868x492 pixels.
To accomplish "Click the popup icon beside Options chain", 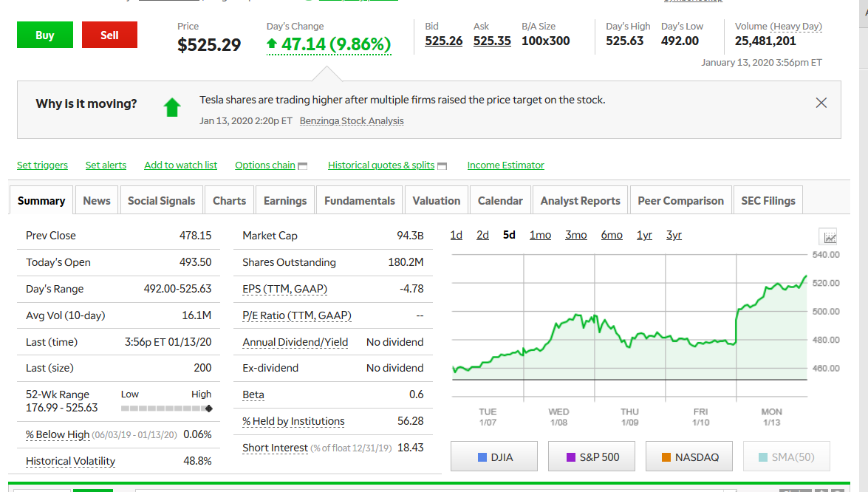I will pyautogui.click(x=302, y=166).
